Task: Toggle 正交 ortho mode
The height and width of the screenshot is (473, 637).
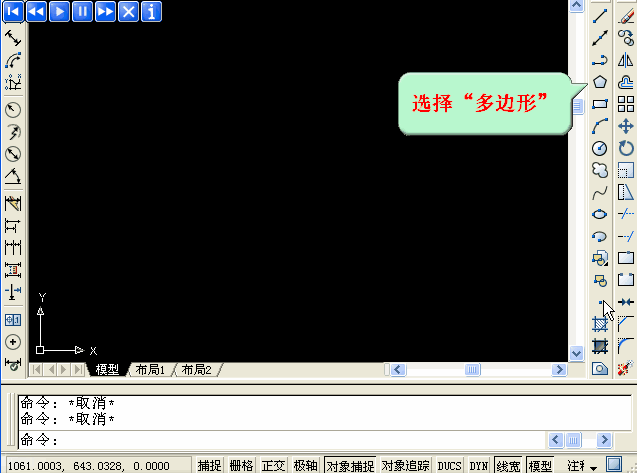Action: [273, 465]
